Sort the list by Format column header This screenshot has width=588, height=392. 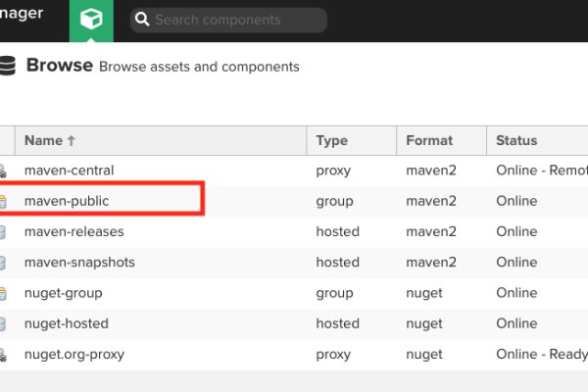point(429,141)
